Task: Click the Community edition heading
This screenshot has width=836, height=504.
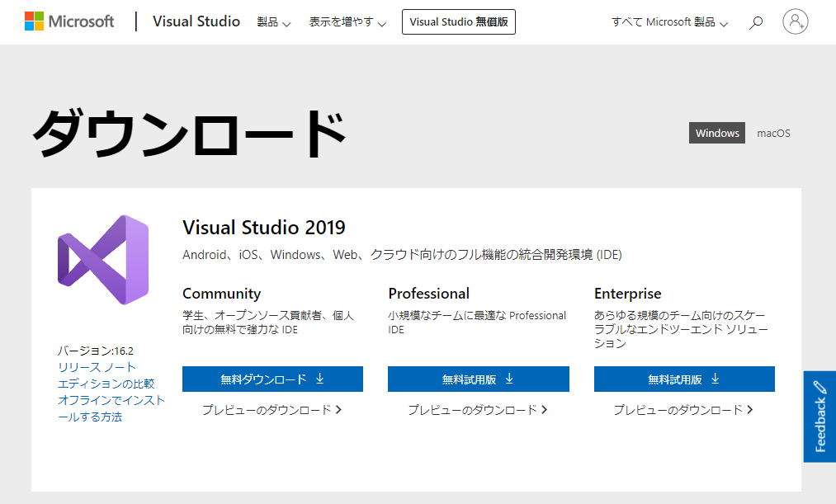Action: pos(222,294)
